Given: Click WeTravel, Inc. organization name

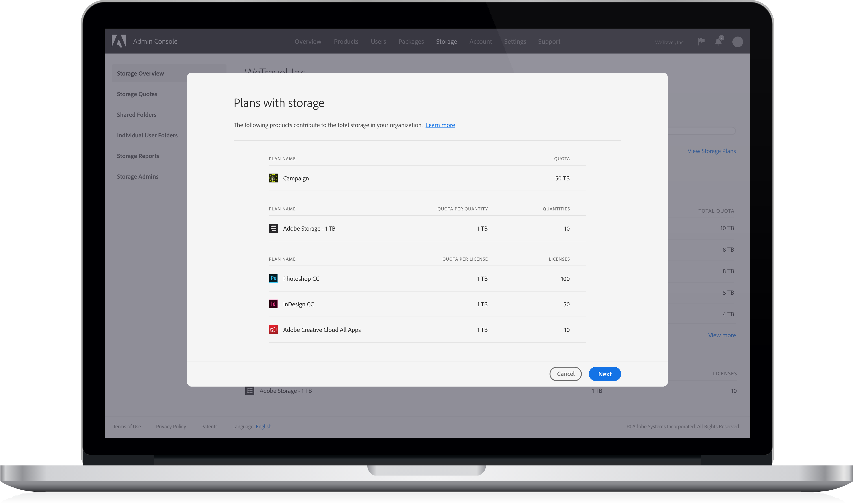Looking at the screenshot, I should (x=670, y=42).
